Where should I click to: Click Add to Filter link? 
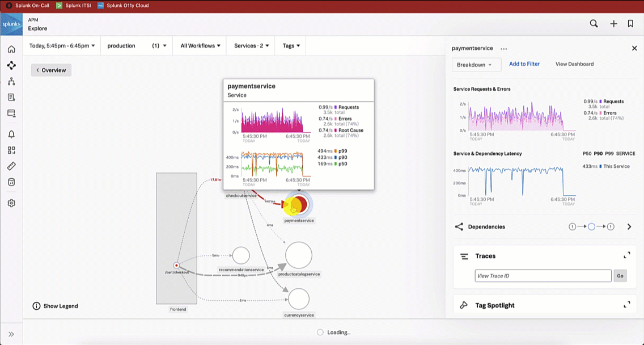click(524, 64)
